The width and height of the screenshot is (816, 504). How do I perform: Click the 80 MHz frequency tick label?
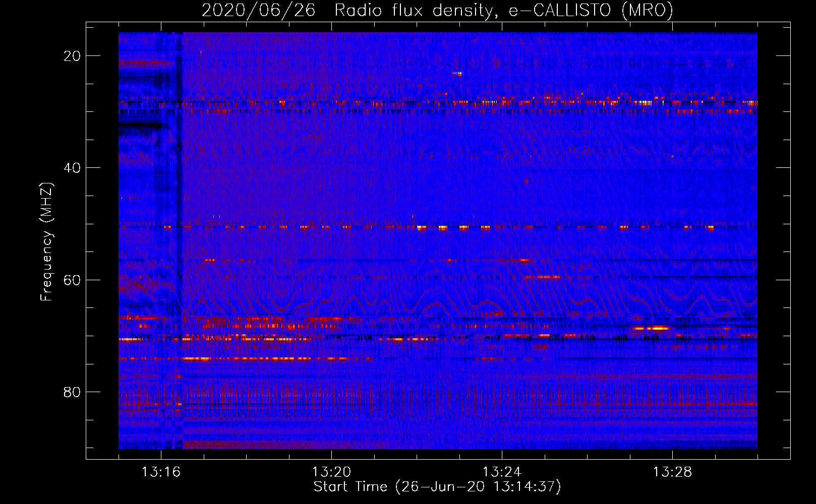point(72,392)
